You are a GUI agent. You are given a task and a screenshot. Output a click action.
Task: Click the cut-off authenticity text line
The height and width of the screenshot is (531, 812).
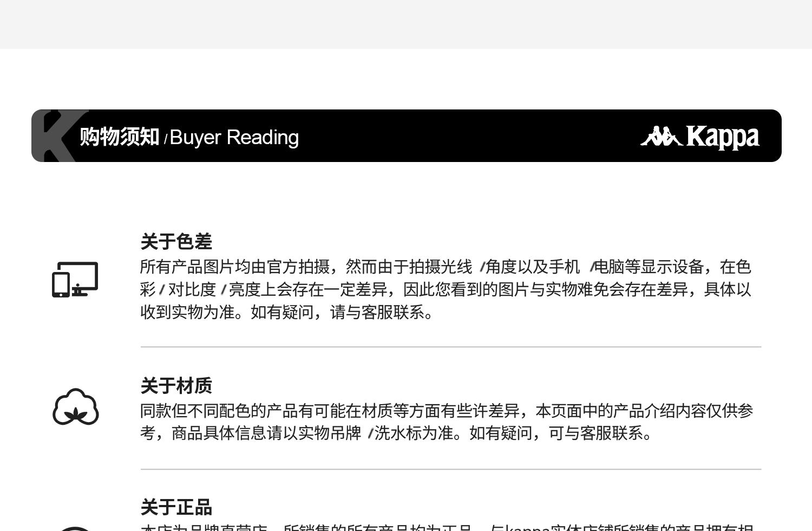click(x=447, y=527)
